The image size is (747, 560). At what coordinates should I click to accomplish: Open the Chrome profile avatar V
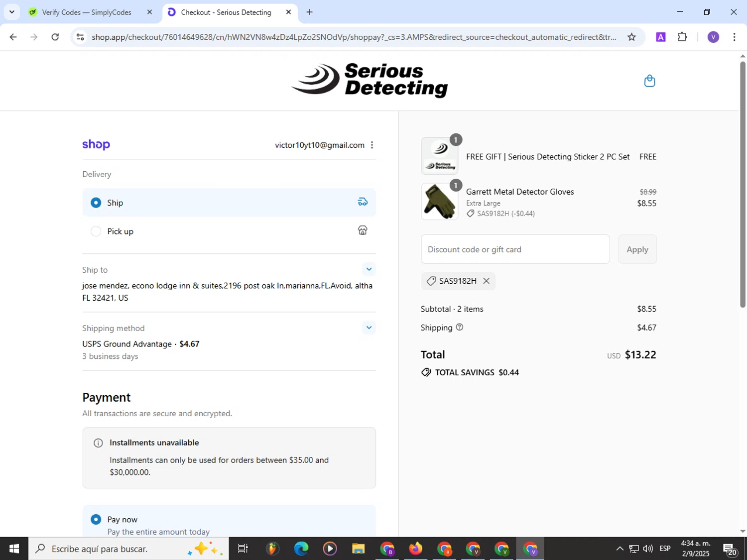click(x=713, y=37)
